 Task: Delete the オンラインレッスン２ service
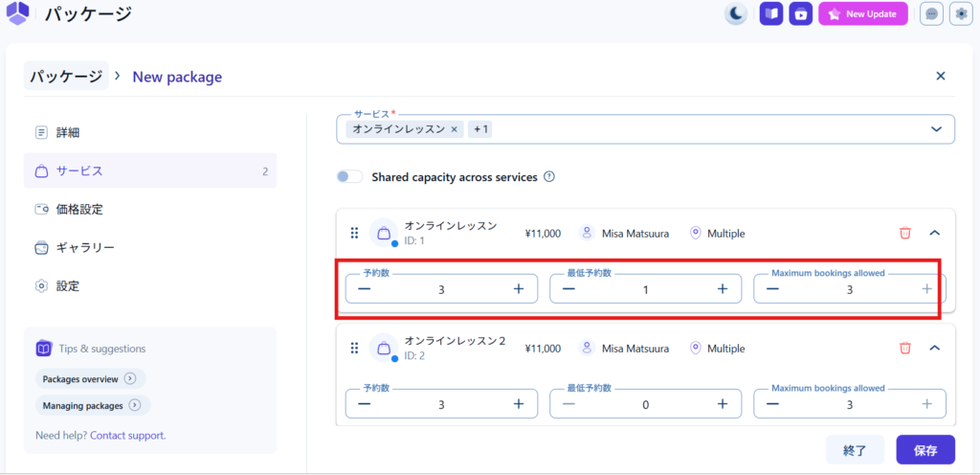(x=904, y=349)
